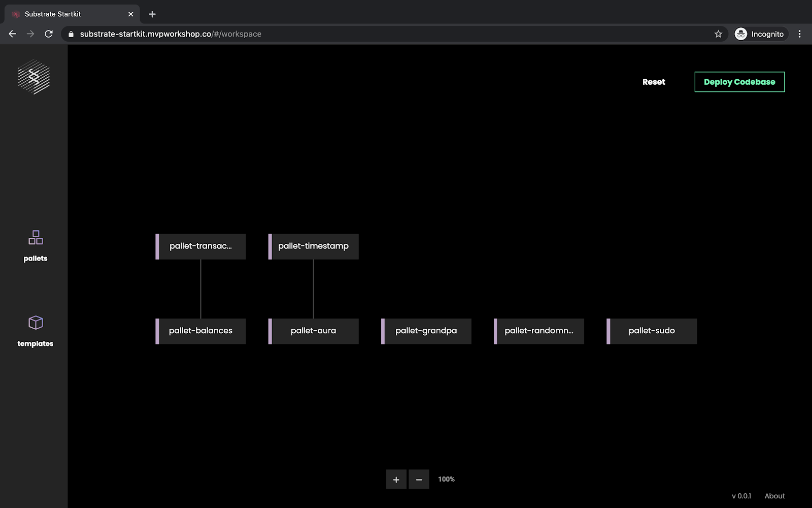This screenshot has width=812, height=508.
Task: Reload the page
Action: coord(49,34)
